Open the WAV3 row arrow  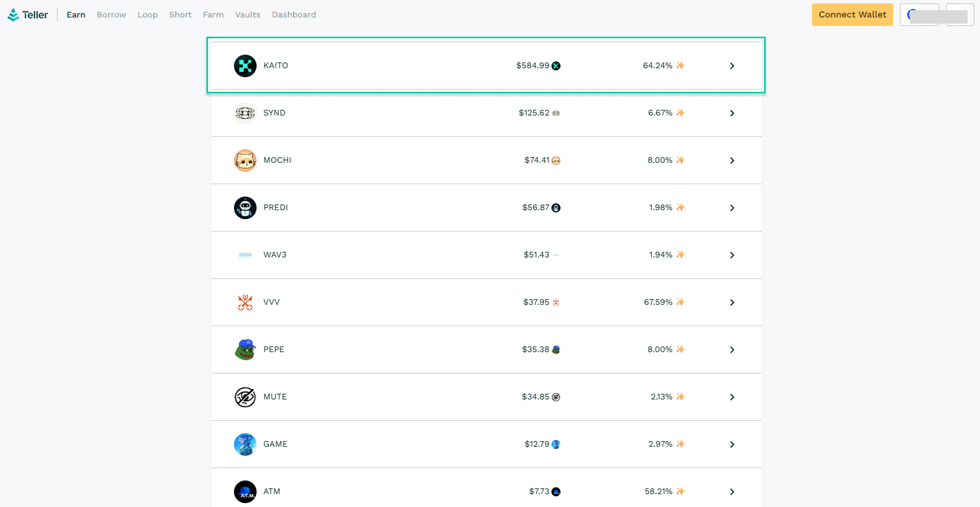[x=732, y=255]
